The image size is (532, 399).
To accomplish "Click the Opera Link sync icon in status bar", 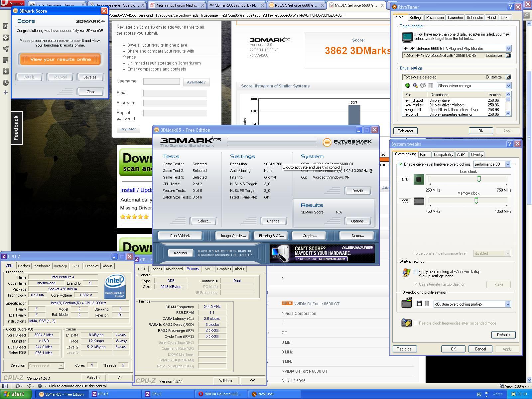I will (17, 386).
